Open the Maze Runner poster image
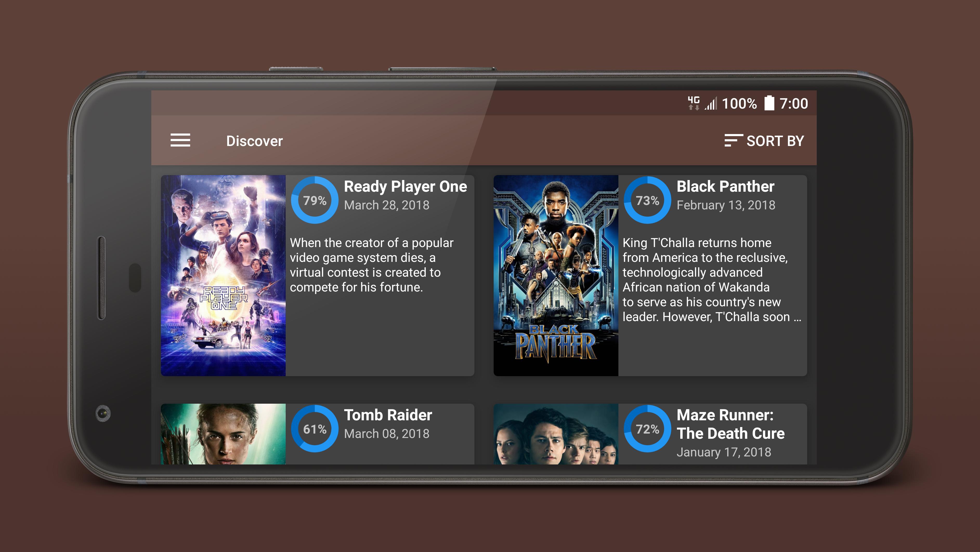980x552 pixels. (556, 434)
